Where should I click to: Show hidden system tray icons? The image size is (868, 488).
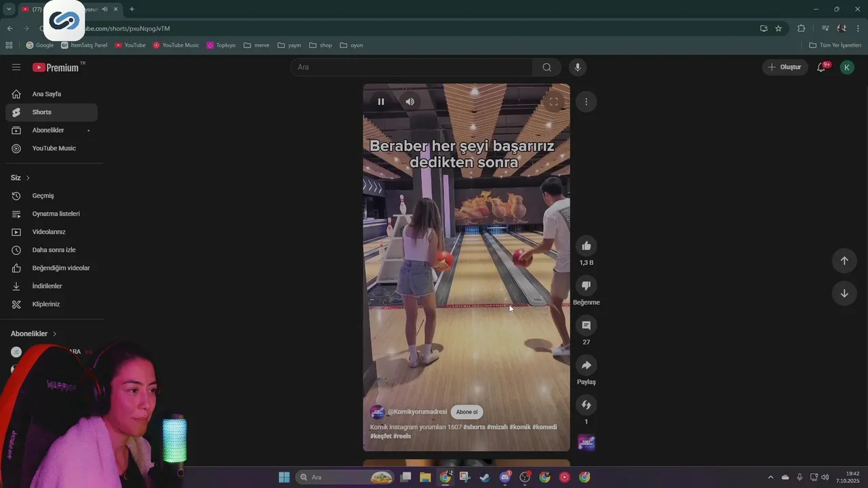[770, 477]
